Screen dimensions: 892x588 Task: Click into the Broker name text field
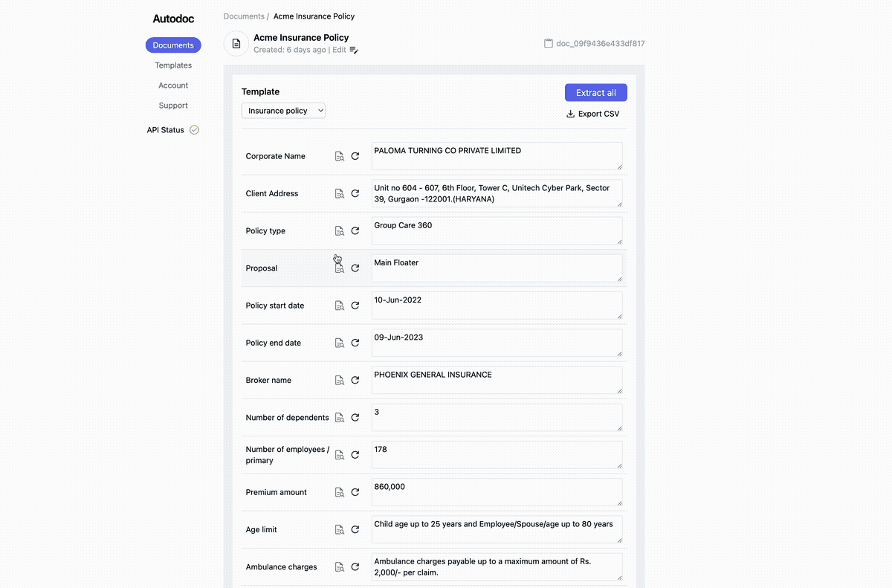point(497,380)
